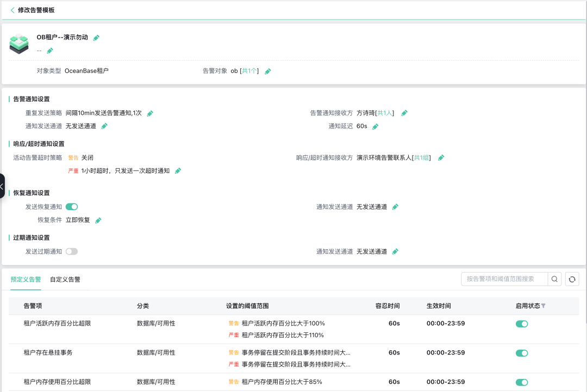Disable 租户存在悬挂事务 alert enable switch
587x392 pixels.
point(522,352)
